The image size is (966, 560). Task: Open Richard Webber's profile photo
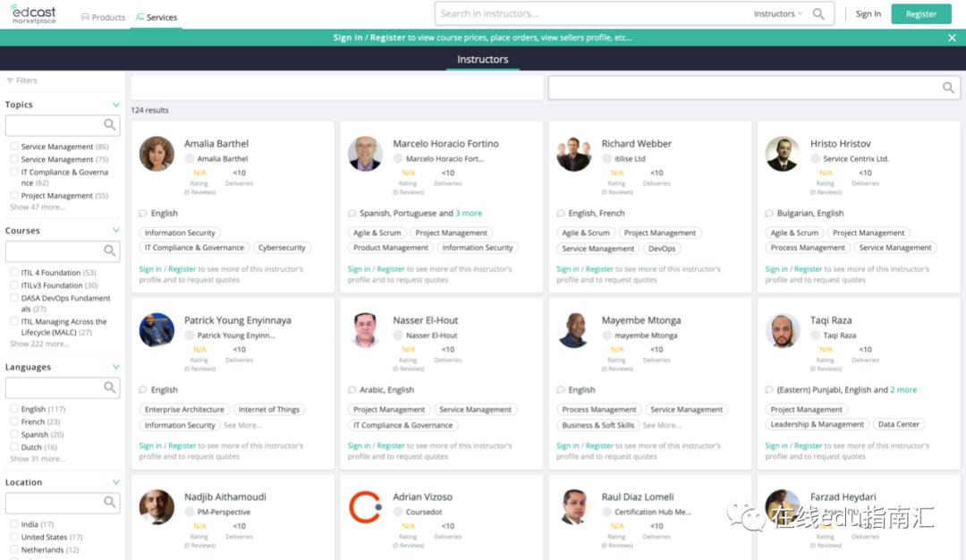pyautogui.click(x=574, y=153)
